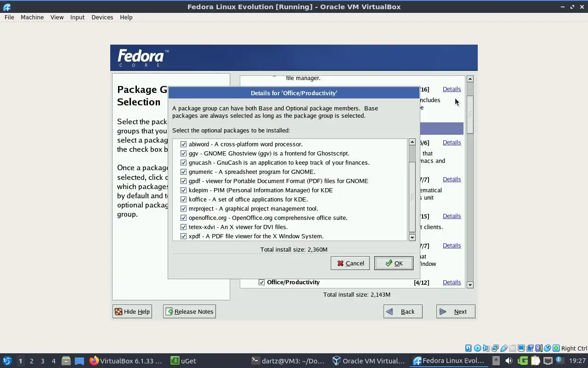
Task: Open the desktop start menu icon
Action: point(7,361)
